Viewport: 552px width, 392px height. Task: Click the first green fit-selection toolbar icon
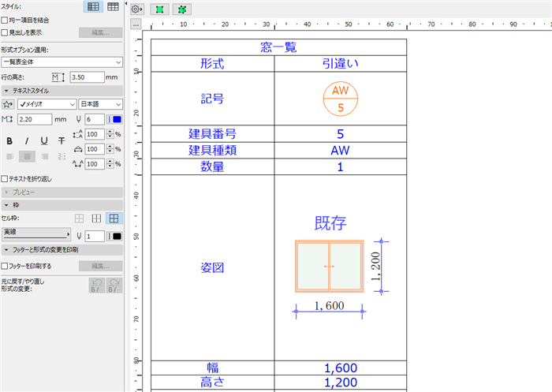[159, 9]
